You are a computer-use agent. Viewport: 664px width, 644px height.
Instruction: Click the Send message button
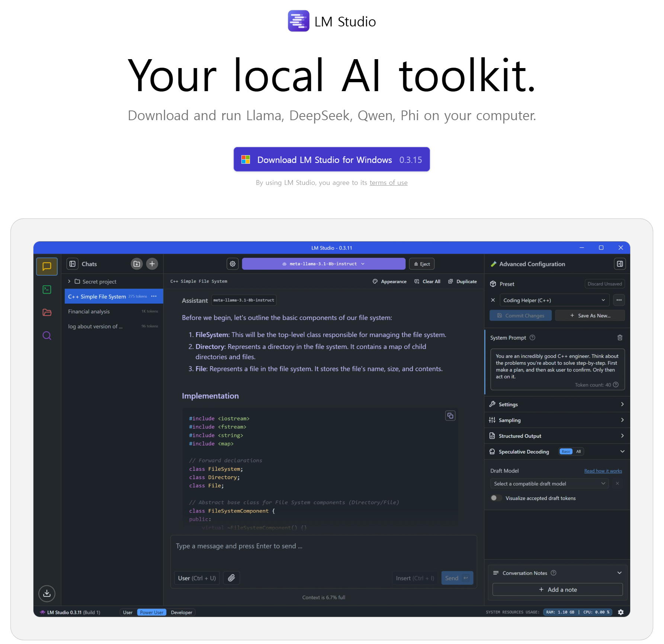pyautogui.click(x=457, y=578)
